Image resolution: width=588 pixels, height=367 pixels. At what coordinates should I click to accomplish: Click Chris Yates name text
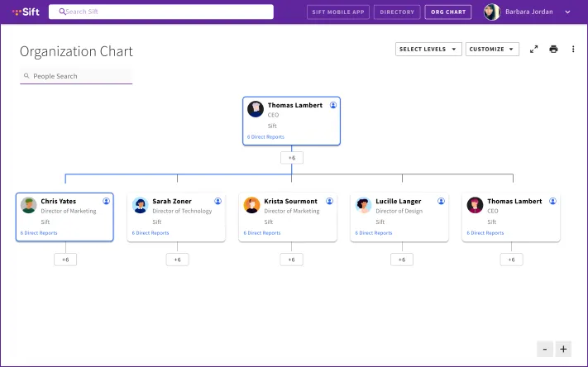point(59,202)
